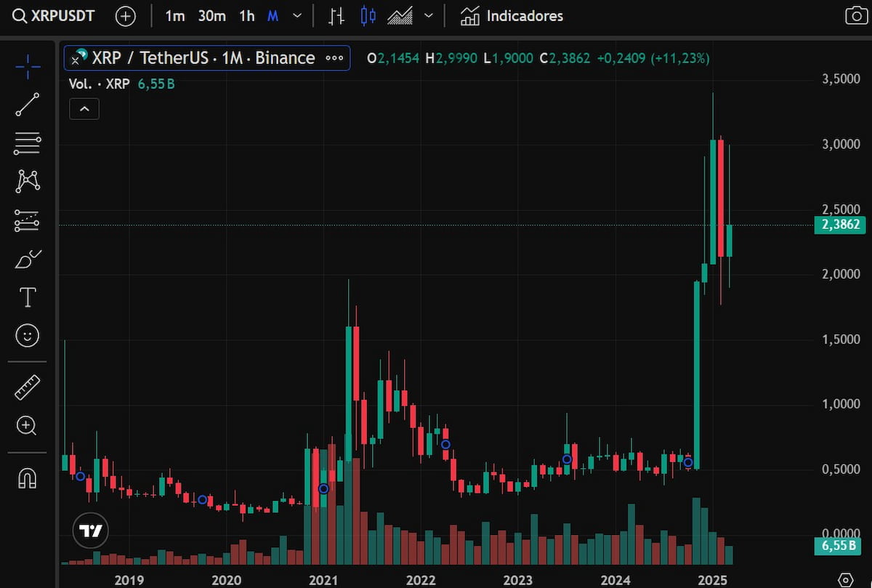Click the high value H2,9990
The image size is (872, 588).
(453, 58)
